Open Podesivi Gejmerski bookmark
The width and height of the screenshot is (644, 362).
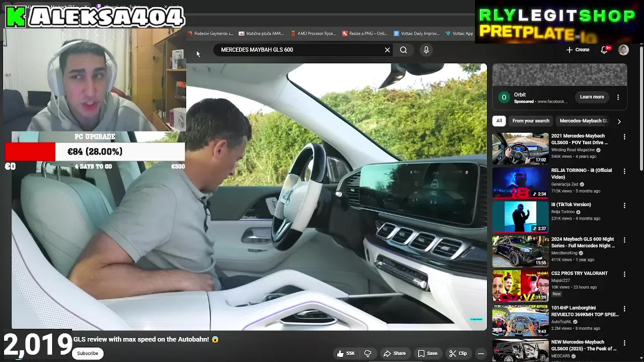tap(210, 34)
